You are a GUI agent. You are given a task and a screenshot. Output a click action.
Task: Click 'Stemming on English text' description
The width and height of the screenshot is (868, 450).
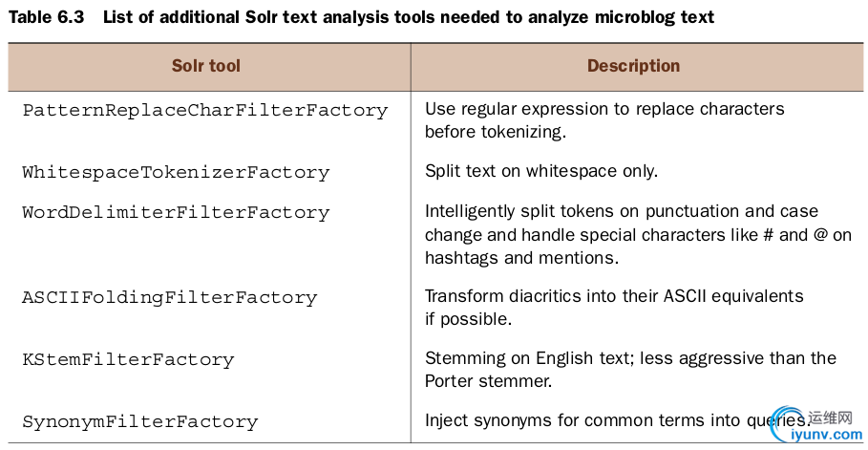[630, 369]
